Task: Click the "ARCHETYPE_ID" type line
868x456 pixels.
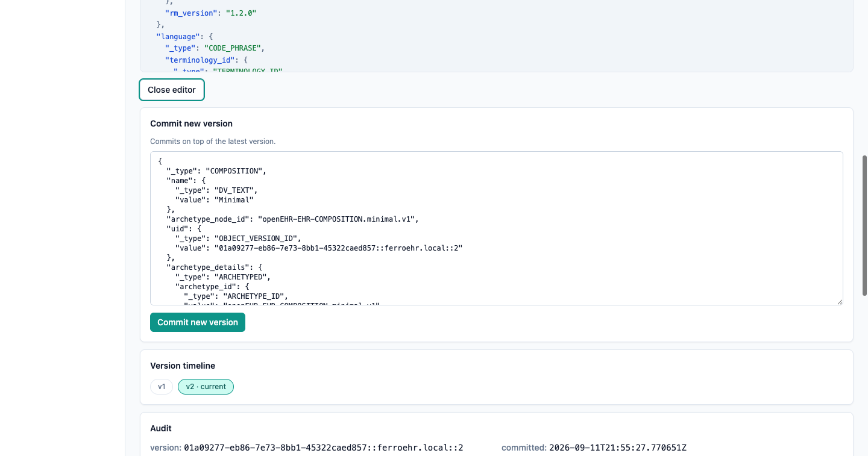Action: [236, 296]
